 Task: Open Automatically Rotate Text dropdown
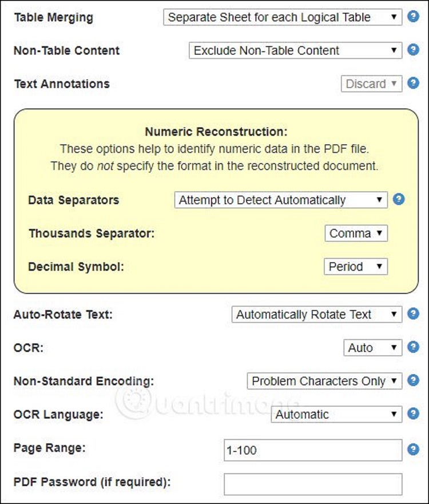coord(317,315)
